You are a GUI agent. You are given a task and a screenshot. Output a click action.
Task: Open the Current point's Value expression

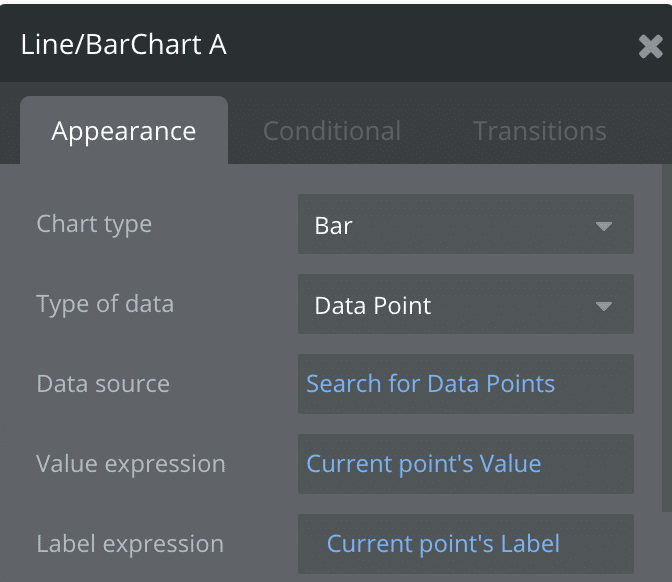[424, 464]
